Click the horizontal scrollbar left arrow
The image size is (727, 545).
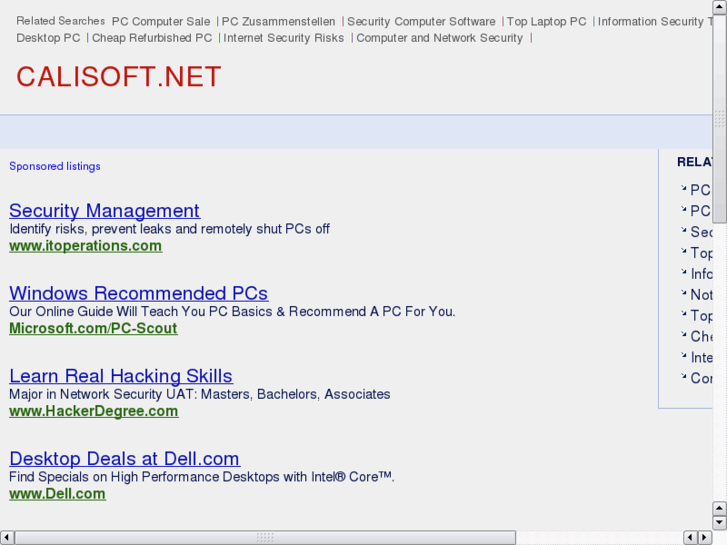point(6,538)
